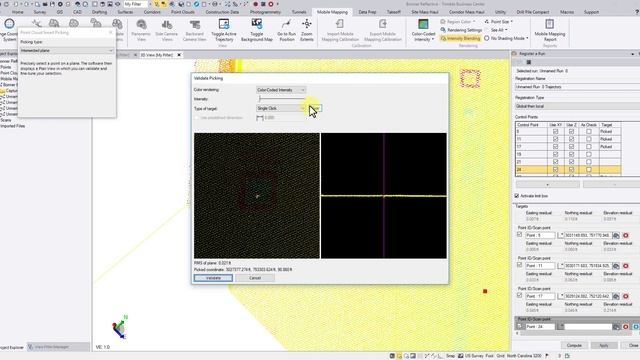Toggle the checkbox beside Point 5 target
The height and width of the screenshot is (360, 640).
tap(520, 235)
